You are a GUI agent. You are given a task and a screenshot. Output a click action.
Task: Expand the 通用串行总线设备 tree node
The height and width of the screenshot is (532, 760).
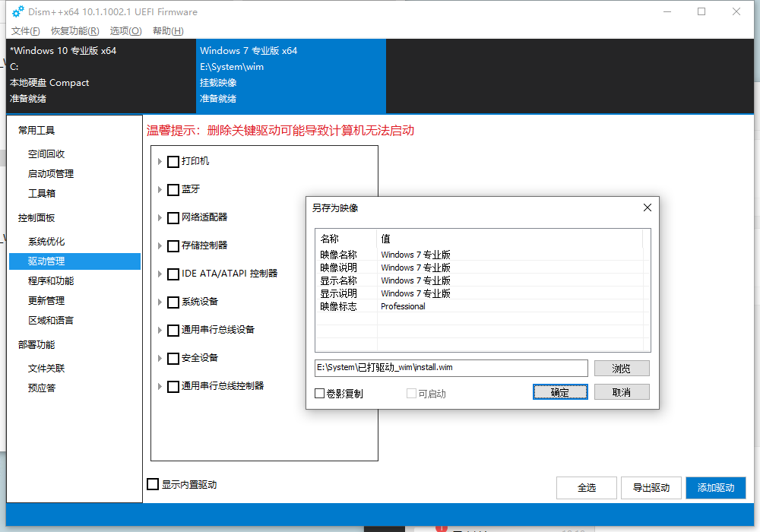(160, 330)
